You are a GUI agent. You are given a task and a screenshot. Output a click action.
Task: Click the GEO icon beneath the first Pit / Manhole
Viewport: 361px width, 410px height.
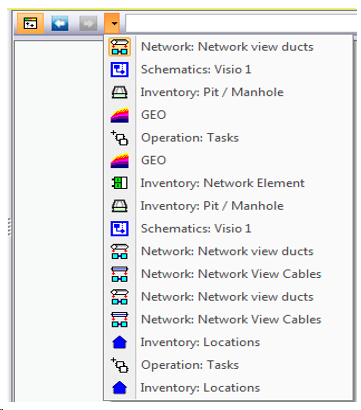[120, 115]
